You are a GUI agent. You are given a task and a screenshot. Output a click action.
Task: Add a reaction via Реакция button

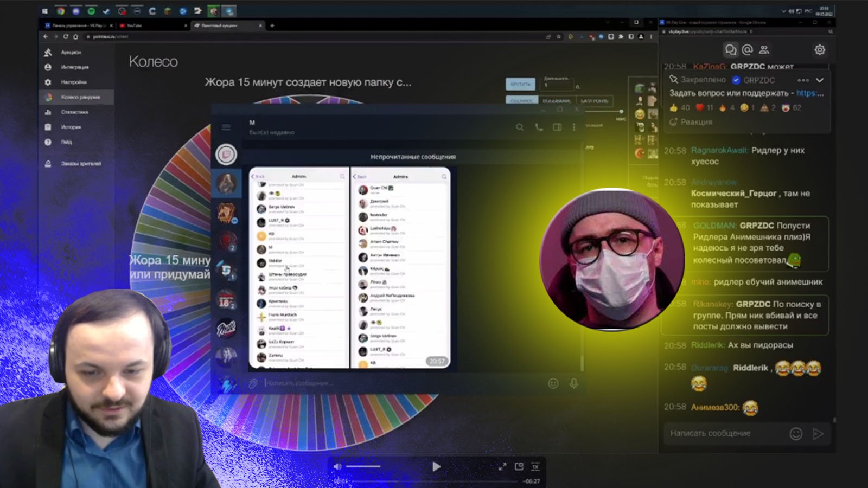(691, 122)
